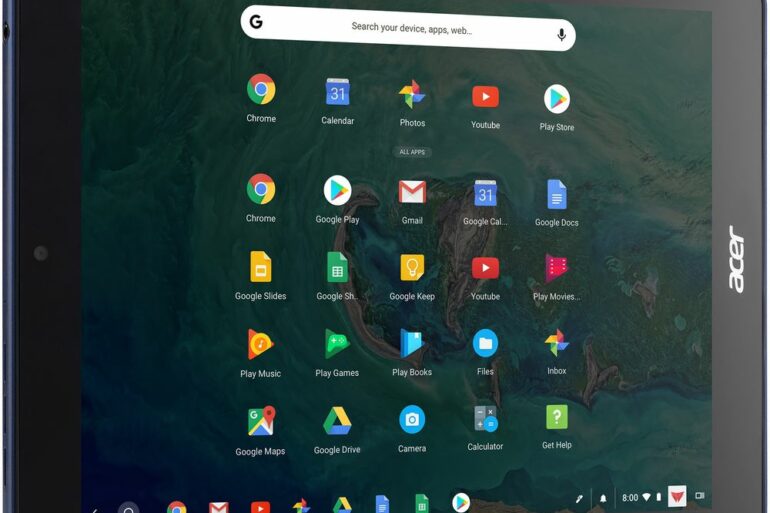
Task: Open the Calendar app in the suggested row
Action: click(337, 92)
